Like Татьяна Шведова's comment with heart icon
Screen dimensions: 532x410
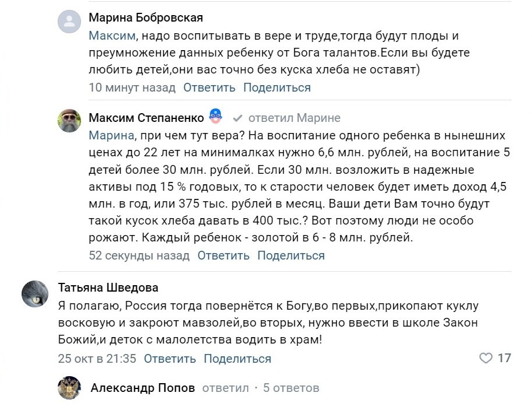[x=485, y=358]
